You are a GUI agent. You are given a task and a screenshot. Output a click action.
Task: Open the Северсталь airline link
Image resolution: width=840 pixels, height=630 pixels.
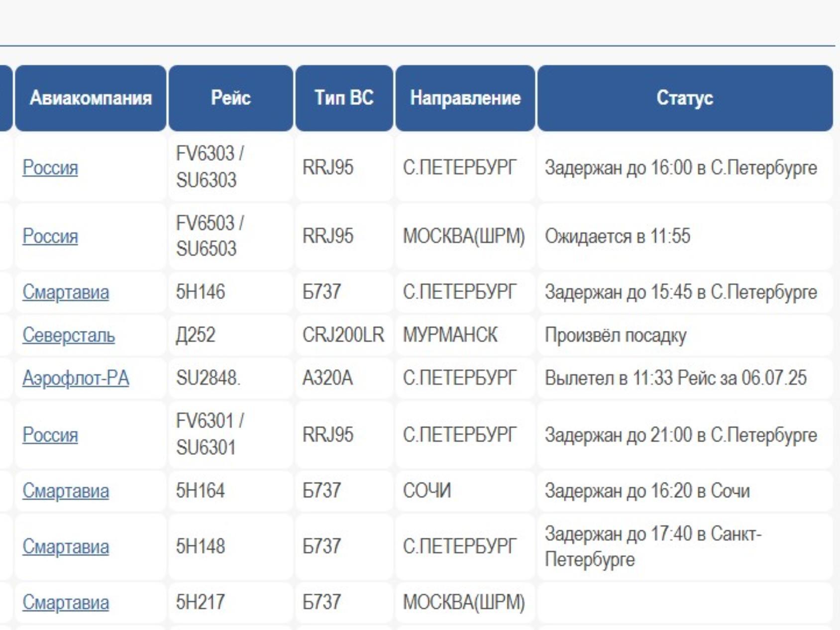click(x=69, y=335)
